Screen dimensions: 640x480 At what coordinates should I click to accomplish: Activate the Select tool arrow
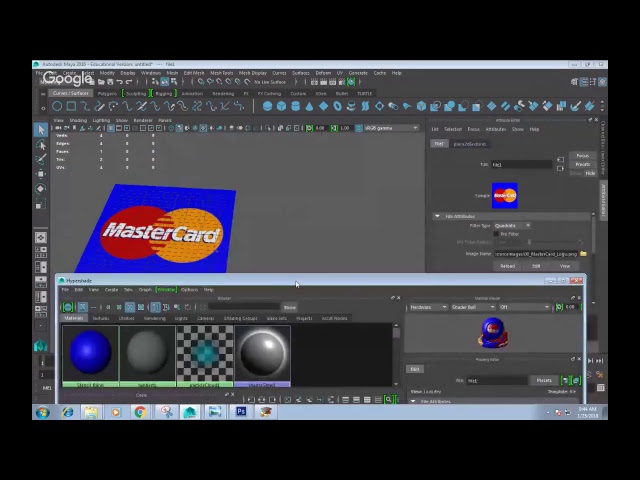tap(41, 130)
